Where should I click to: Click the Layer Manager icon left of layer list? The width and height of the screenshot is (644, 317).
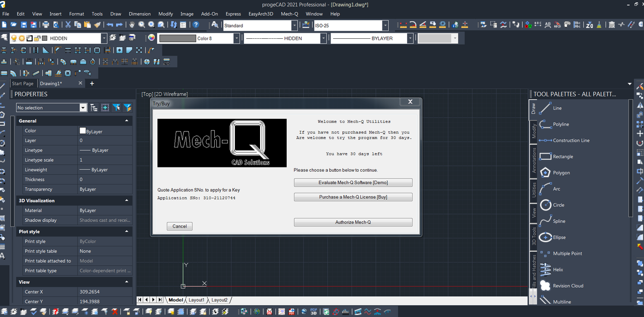click(x=5, y=38)
